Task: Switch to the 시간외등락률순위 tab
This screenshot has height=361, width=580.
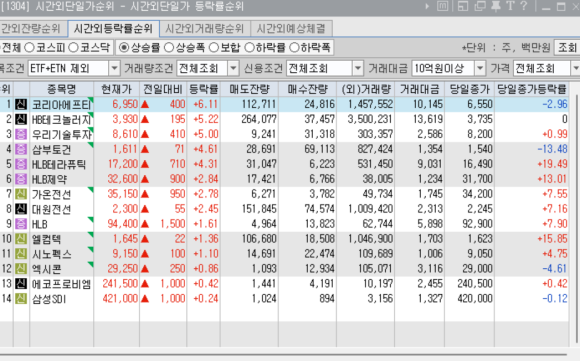Action: 114,28
